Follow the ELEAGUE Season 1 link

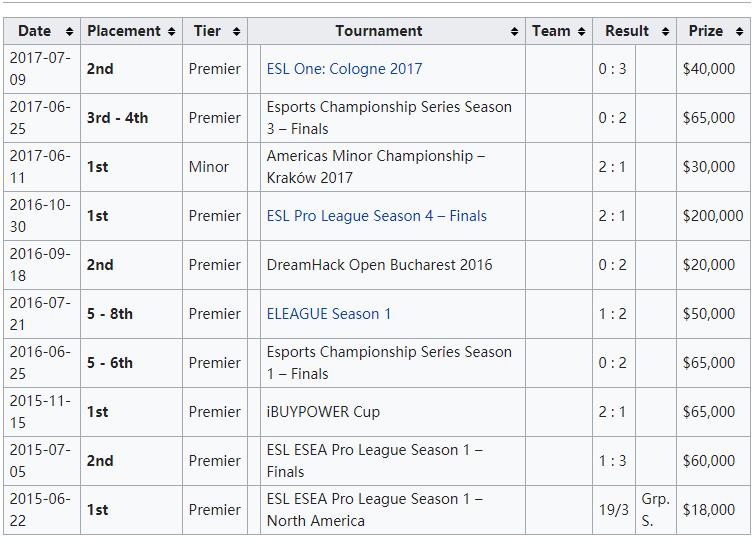[x=329, y=314]
